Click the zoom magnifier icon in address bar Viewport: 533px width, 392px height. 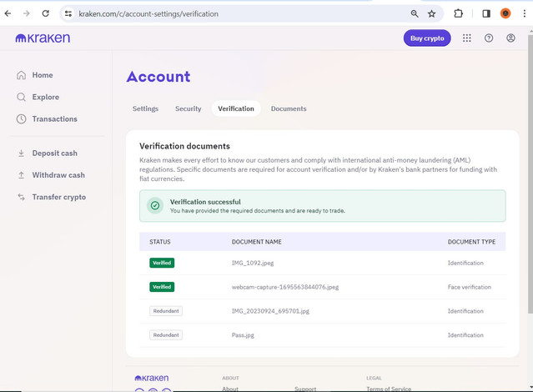click(x=415, y=13)
